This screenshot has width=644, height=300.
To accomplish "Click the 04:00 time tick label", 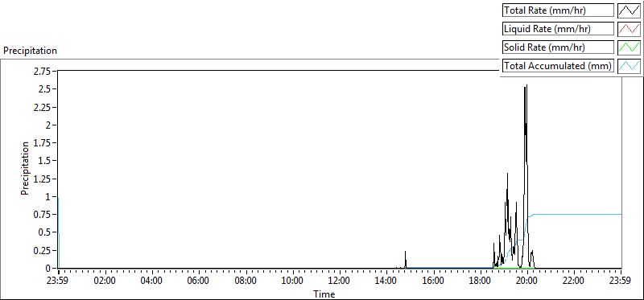I will pos(152,282).
